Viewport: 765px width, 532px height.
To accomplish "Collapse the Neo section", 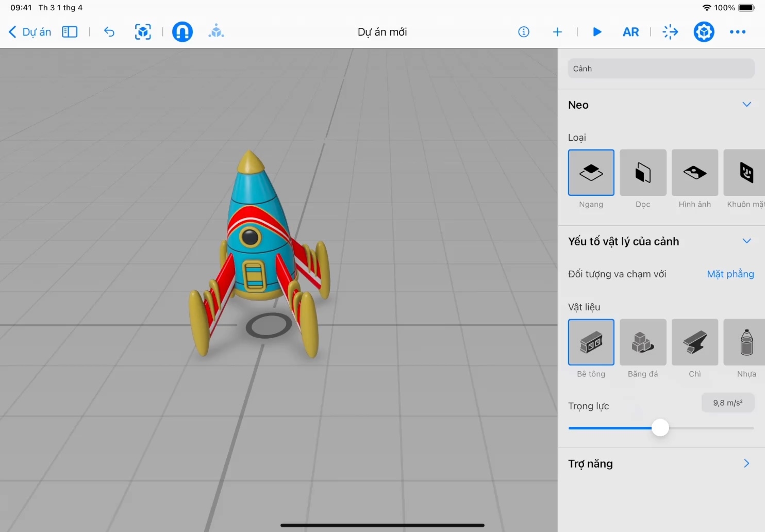I will (x=746, y=105).
